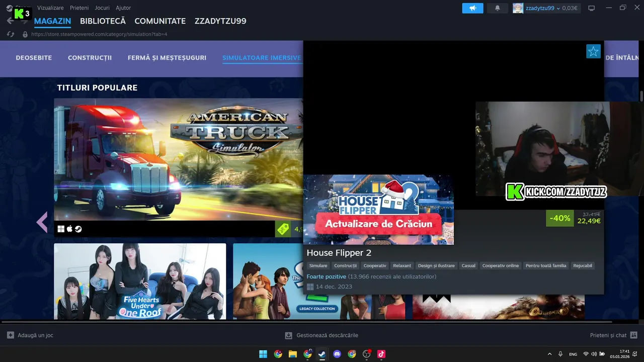The width and height of the screenshot is (644, 362).
Task: Select the DEOSEBITE category tab
Action: coord(34,58)
